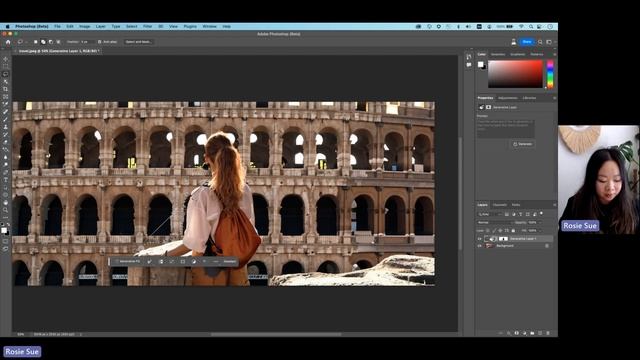This screenshot has width=640, height=360.
Task: Select the Zoom tool
Action: [x=5, y=210]
